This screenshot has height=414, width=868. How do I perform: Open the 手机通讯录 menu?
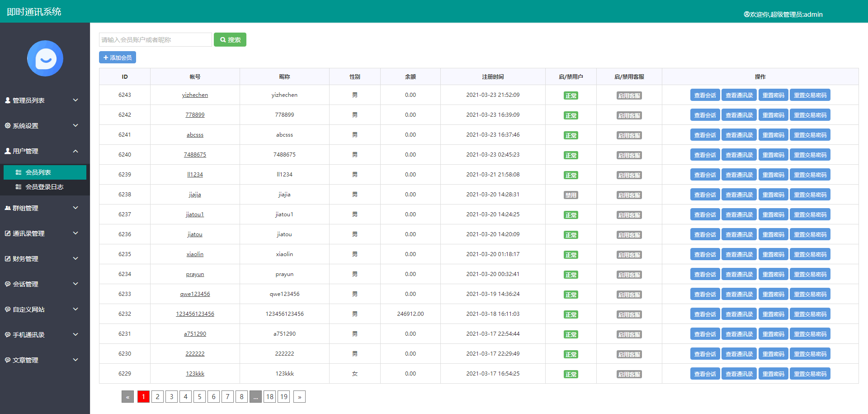28,335
